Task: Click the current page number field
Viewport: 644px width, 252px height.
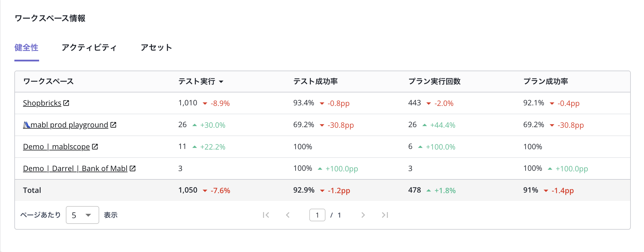Action: (317, 215)
